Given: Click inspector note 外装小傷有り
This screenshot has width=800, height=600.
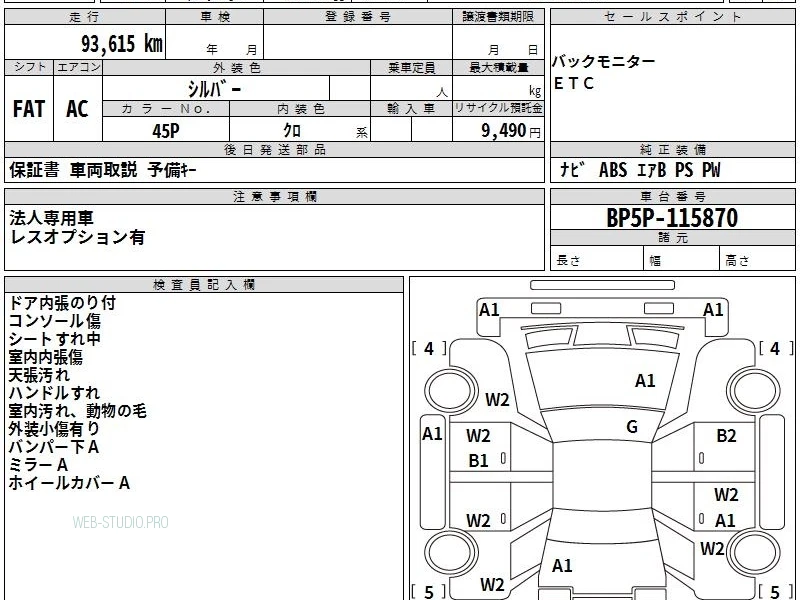Looking at the screenshot, I should coord(54,429).
